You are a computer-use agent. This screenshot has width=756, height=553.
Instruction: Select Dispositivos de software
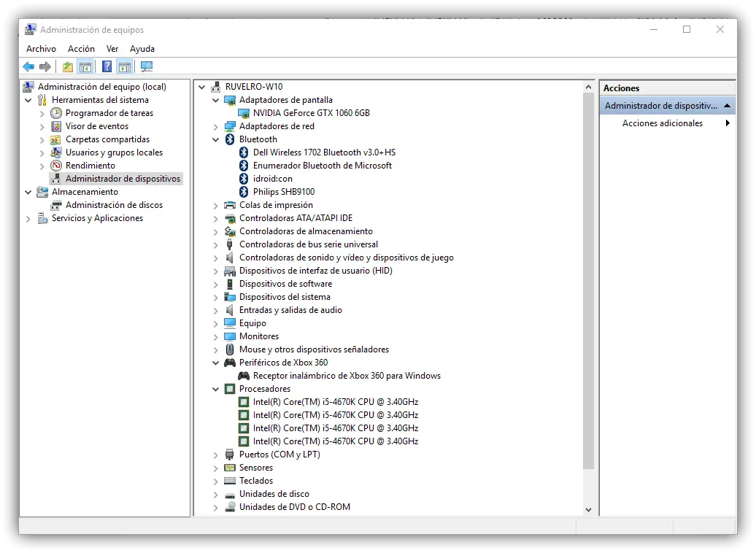point(285,284)
